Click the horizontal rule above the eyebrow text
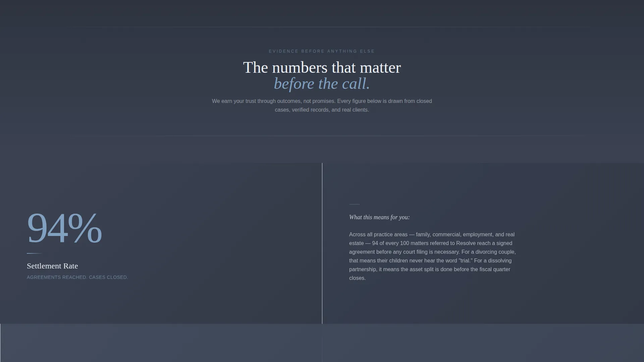 pos(330,27)
